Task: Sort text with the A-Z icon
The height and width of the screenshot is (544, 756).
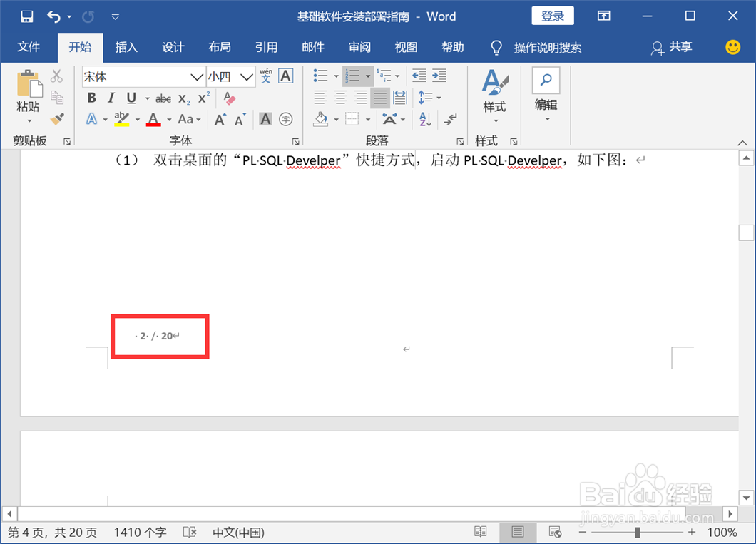Action: pos(425,119)
